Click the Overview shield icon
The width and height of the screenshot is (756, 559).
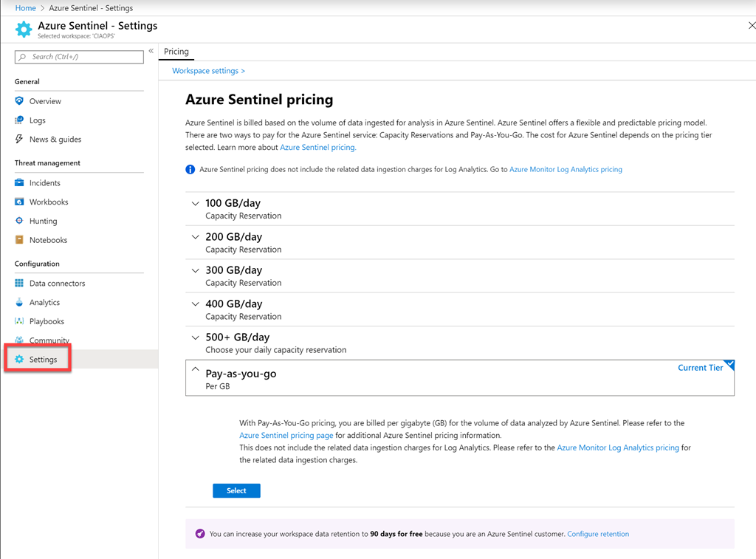19,101
